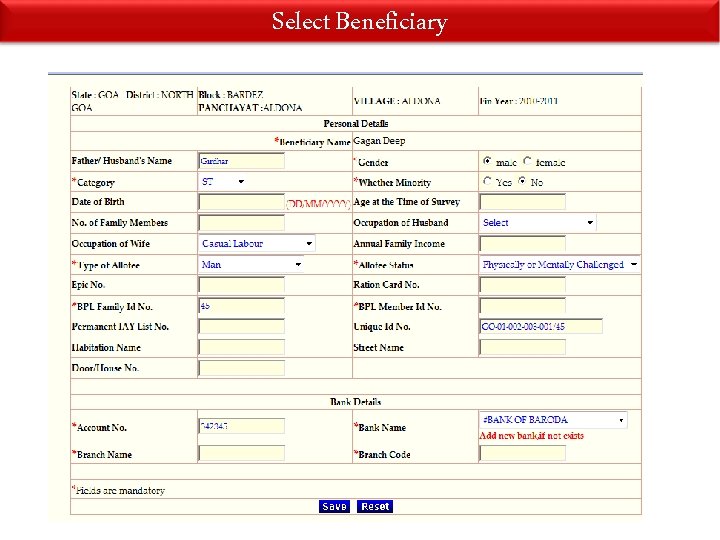Focus the Father/Husband's Name field
Screen dimensions: 720x540
coord(242,161)
